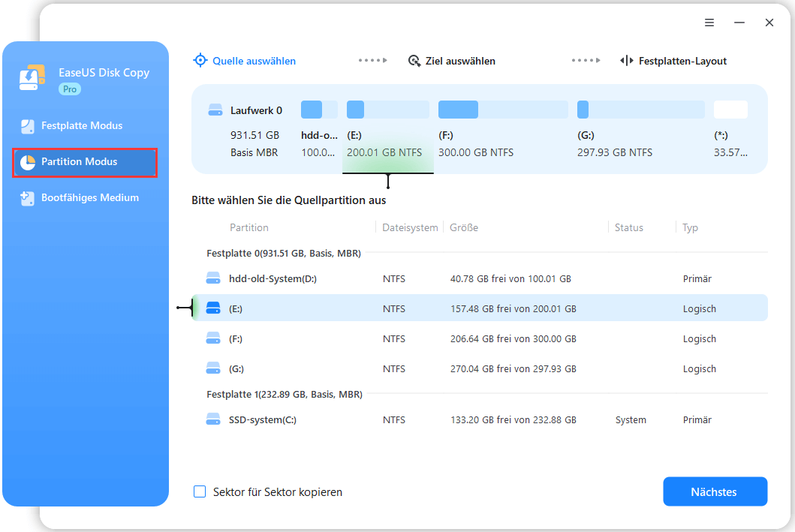Click the Typ column header

point(690,228)
